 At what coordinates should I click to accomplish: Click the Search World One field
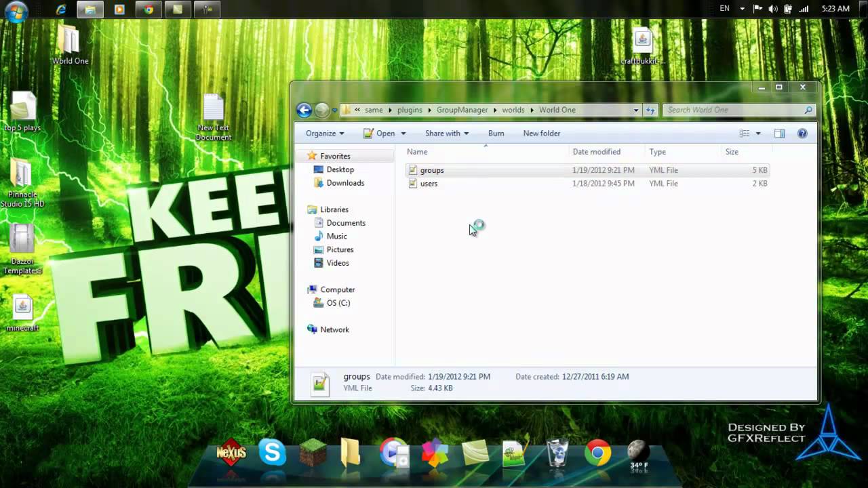[732, 110]
